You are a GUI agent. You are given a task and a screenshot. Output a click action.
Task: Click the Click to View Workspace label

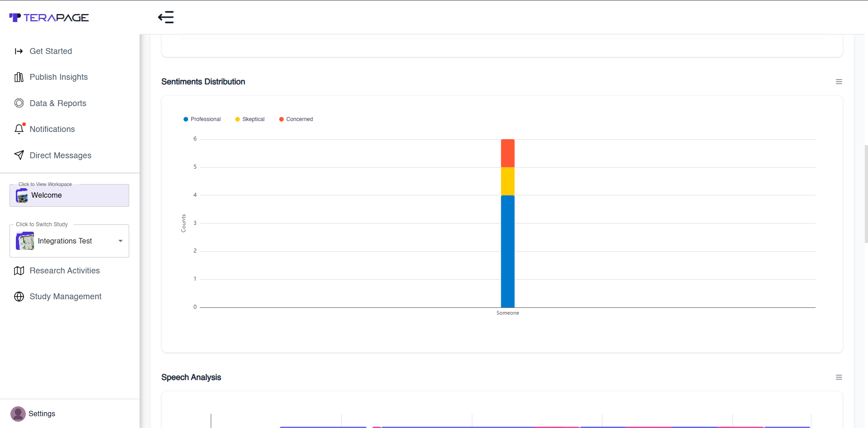click(45, 184)
